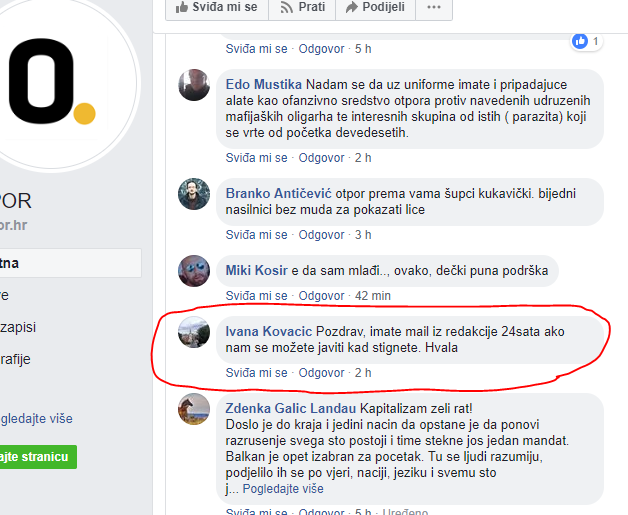The image size is (628, 515).
Task: Open the zapisi section in sidebar
Action: click(18, 327)
